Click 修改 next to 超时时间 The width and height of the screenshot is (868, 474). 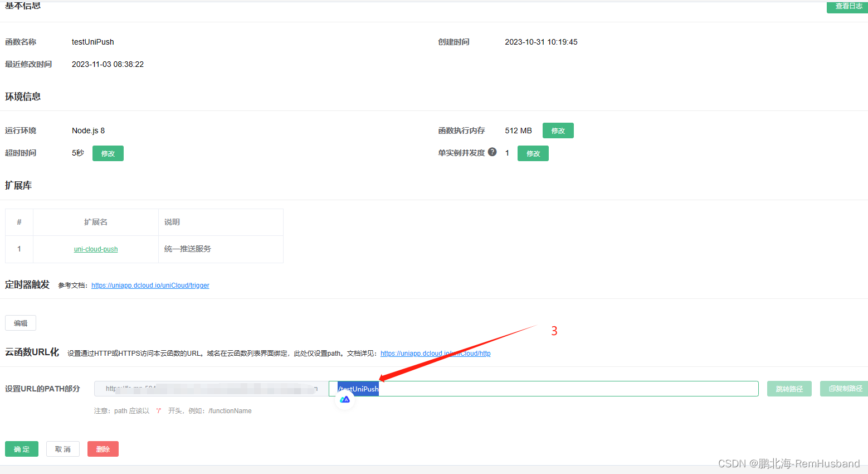(x=108, y=153)
